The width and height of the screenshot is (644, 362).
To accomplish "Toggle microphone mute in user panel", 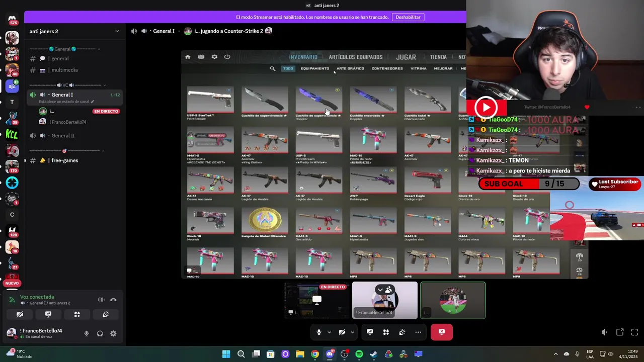I will pyautogui.click(x=87, y=333).
